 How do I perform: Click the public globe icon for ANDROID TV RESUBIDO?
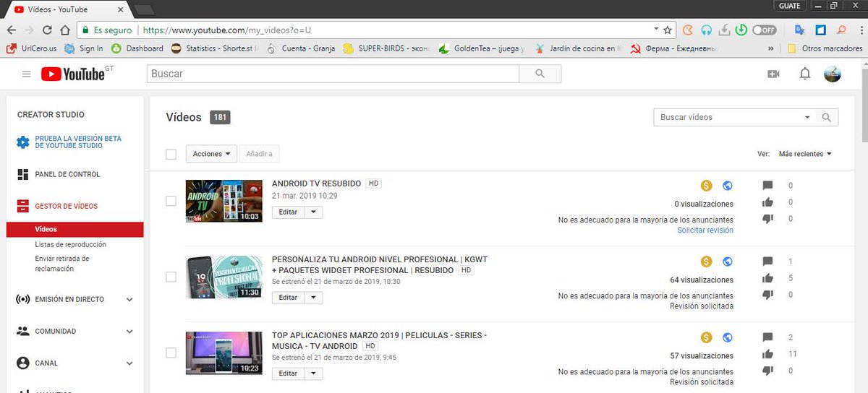click(728, 185)
